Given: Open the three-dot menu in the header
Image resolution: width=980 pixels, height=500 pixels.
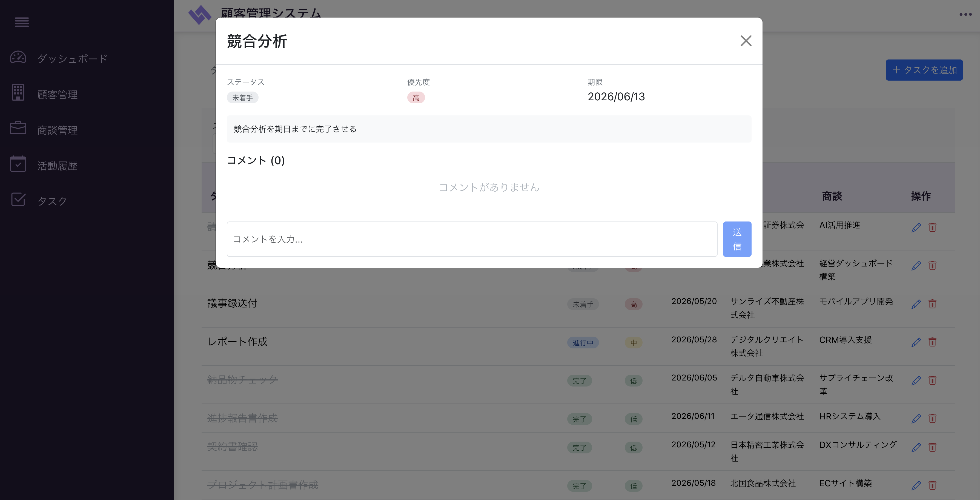Looking at the screenshot, I should coord(965,15).
